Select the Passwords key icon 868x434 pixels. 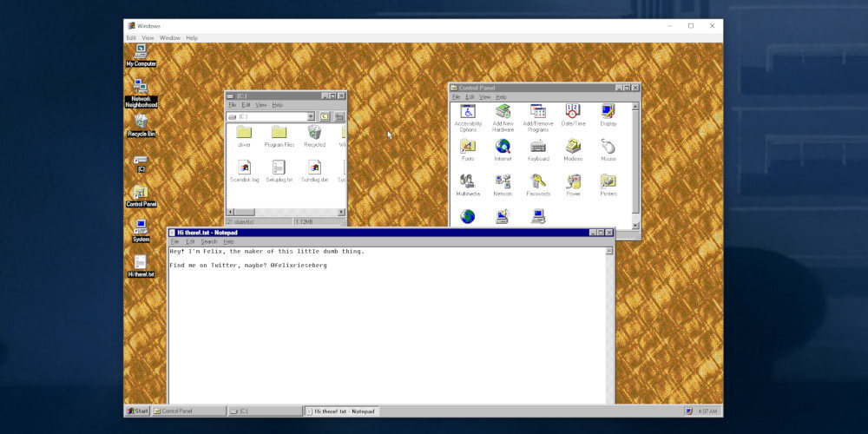click(x=538, y=186)
